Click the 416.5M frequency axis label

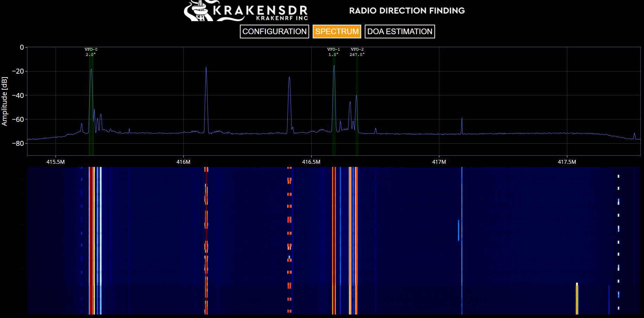(311, 162)
